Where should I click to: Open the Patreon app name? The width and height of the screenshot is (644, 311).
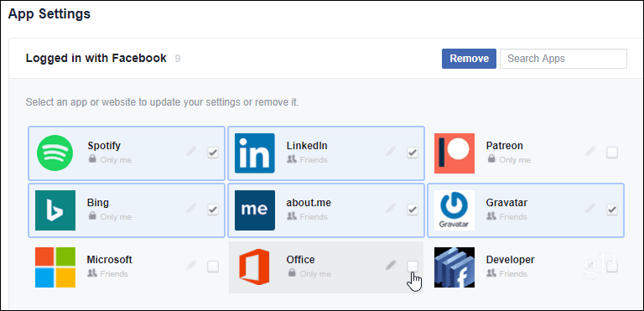coord(504,146)
